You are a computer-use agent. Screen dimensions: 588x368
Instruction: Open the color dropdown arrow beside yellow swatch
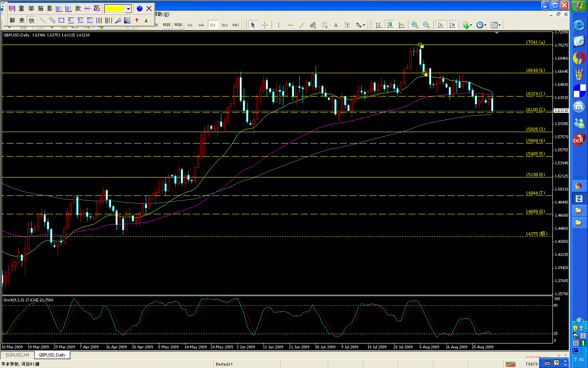tap(128, 9)
